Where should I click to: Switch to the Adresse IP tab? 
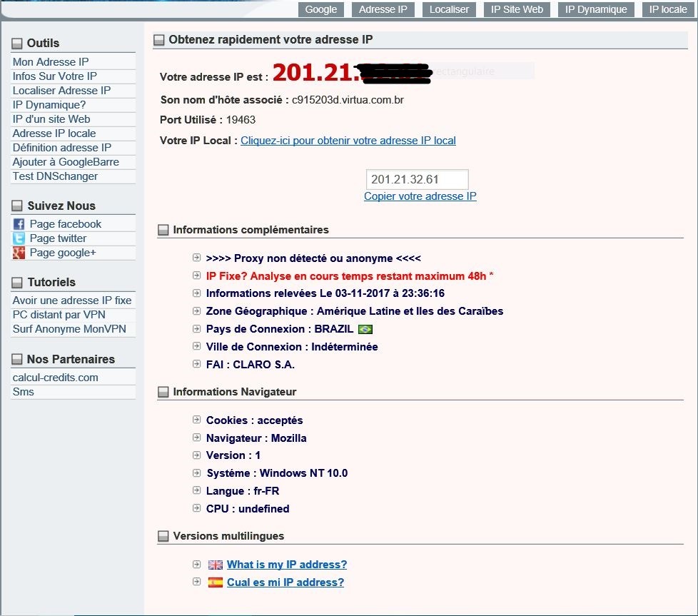(383, 9)
